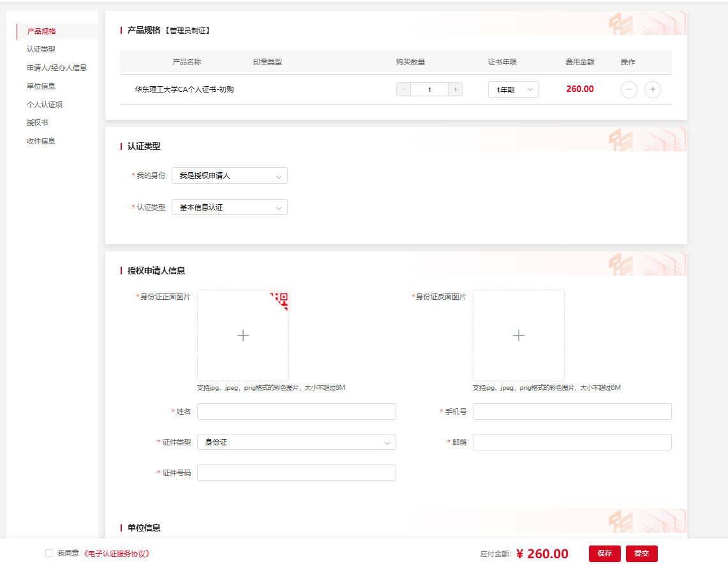Screen dimensions: 728x564
Task: Open the 认证类型 基本信息认证 dropdown
Action: pyautogui.click(x=229, y=207)
